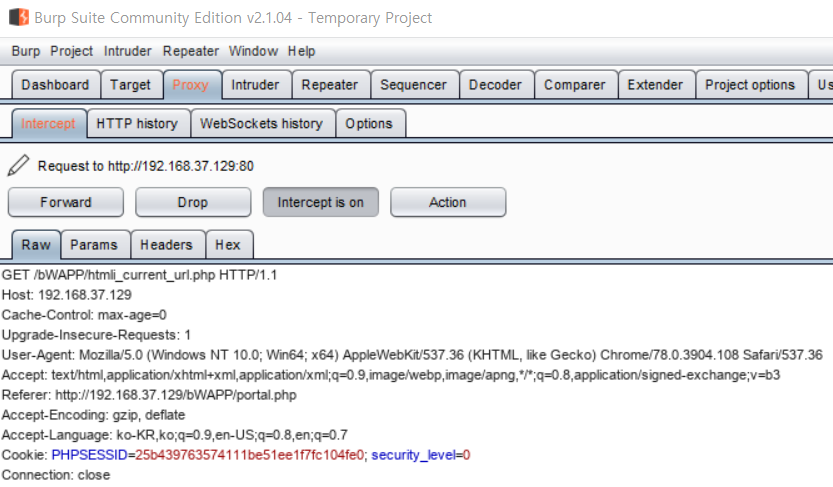Open the Project menu
The height and width of the screenshot is (487, 833).
tap(71, 51)
